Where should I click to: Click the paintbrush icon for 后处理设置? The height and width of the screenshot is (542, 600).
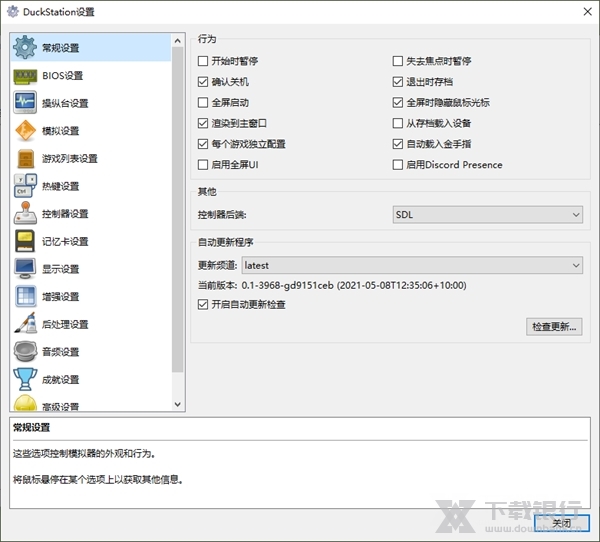25,324
